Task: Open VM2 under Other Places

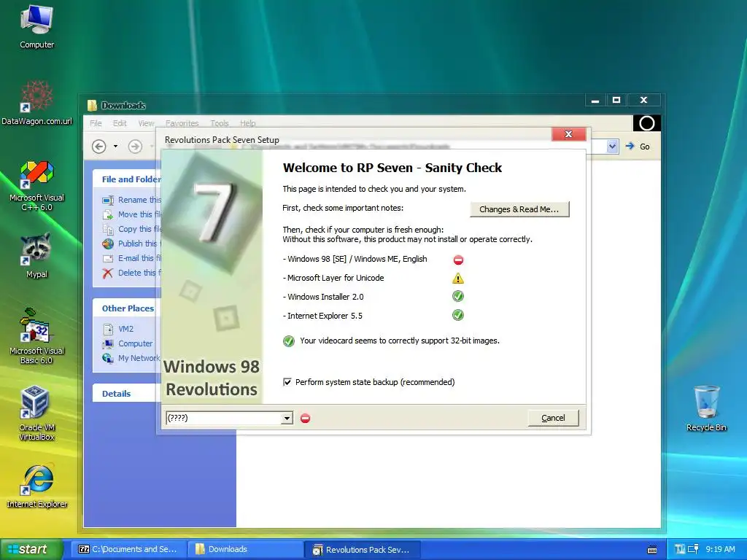Action: [118, 329]
